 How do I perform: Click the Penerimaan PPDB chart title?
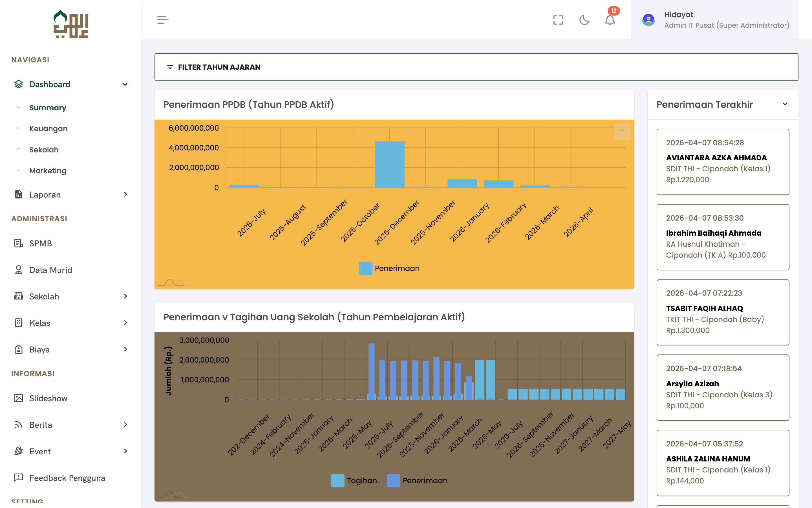pyautogui.click(x=249, y=105)
